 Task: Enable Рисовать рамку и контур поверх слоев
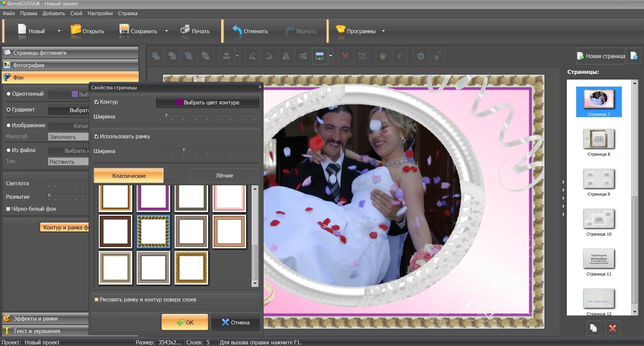(x=97, y=299)
